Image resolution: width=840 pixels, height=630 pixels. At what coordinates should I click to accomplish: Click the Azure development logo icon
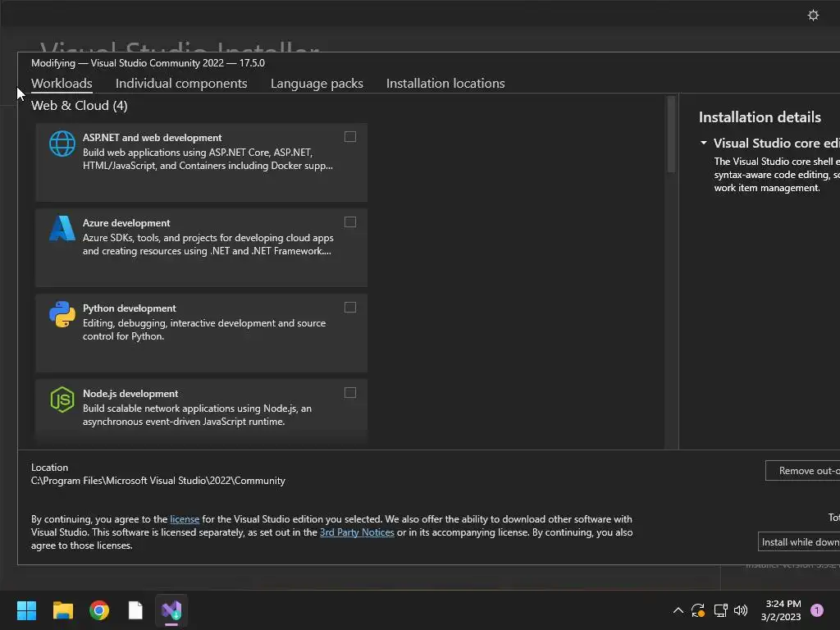[x=62, y=229]
